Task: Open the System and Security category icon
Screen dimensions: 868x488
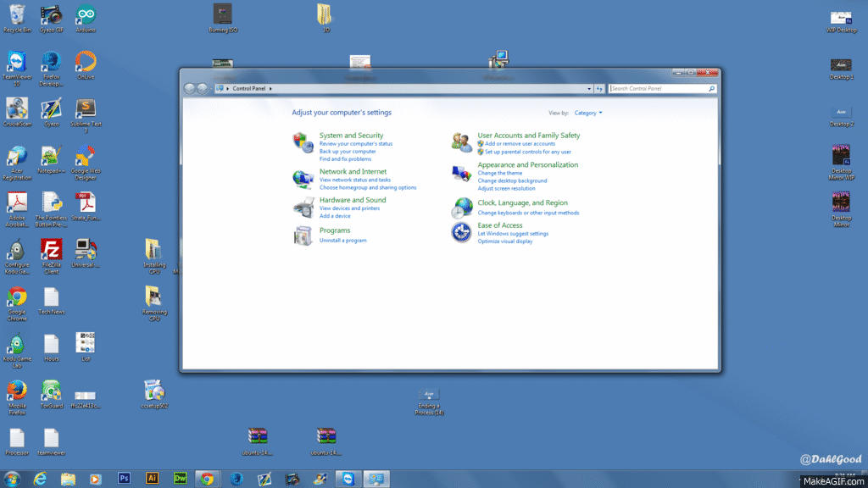Action: tap(303, 142)
